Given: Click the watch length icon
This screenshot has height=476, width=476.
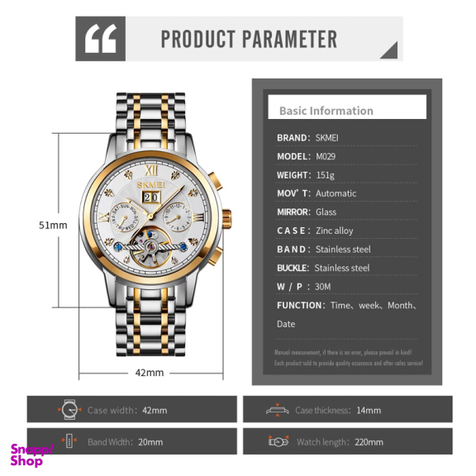Looking at the screenshot, I should tap(278, 441).
